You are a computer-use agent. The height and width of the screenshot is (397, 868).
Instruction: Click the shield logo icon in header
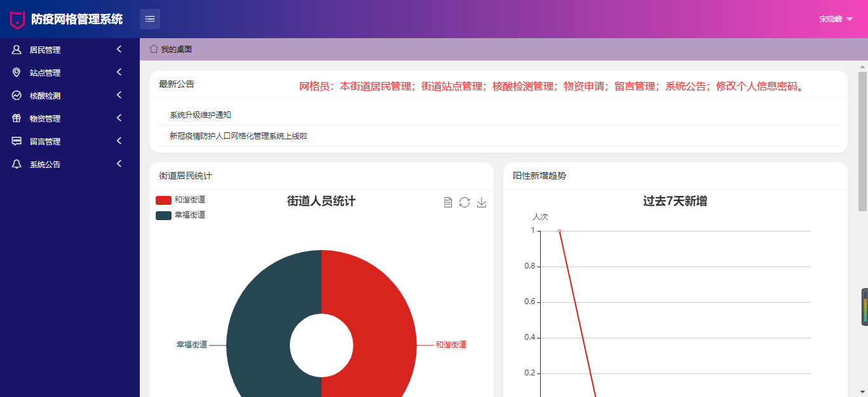point(17,19)
